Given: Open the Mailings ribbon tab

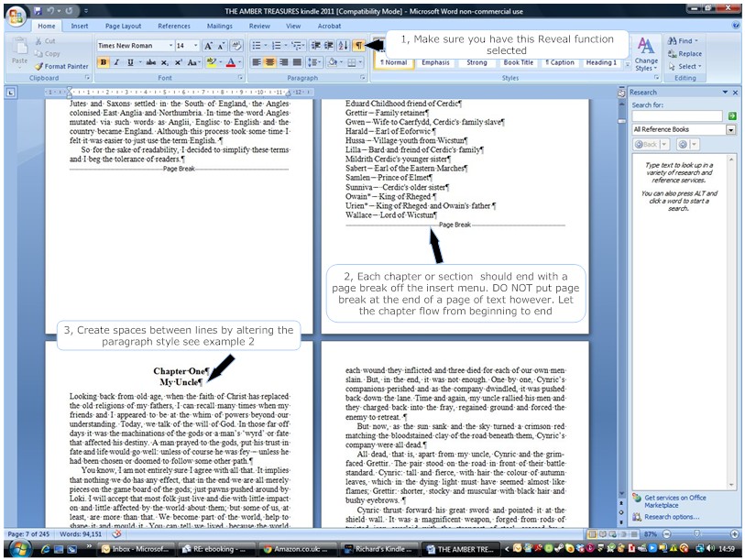Looking at the screenshot, I should pos(219,27).
